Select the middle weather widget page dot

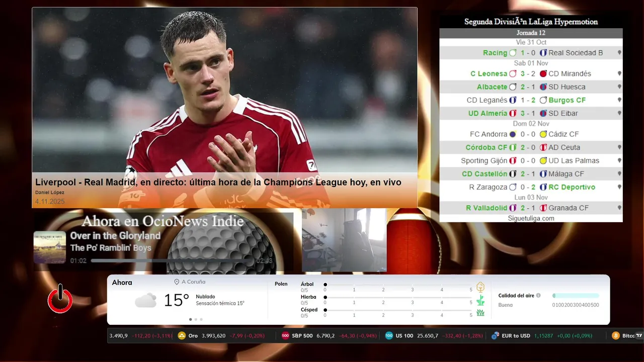tap(196, 319)
